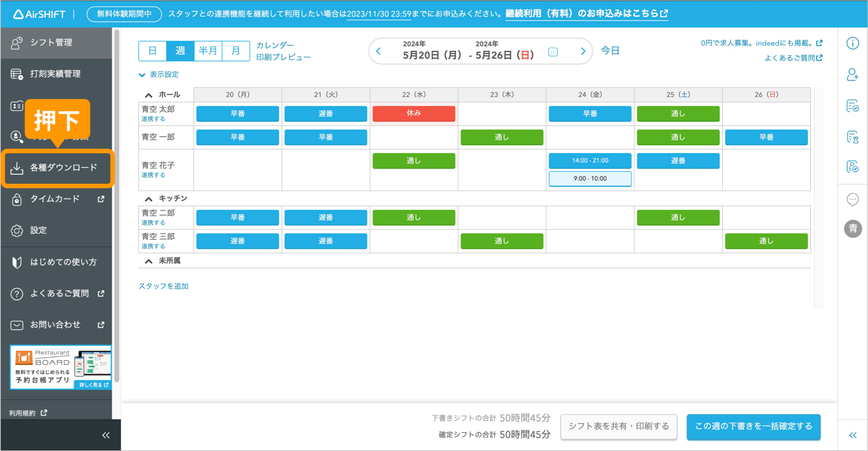Switch to 日 view
This screenshot has width=868, height=451.
click(x=153, y=51)
